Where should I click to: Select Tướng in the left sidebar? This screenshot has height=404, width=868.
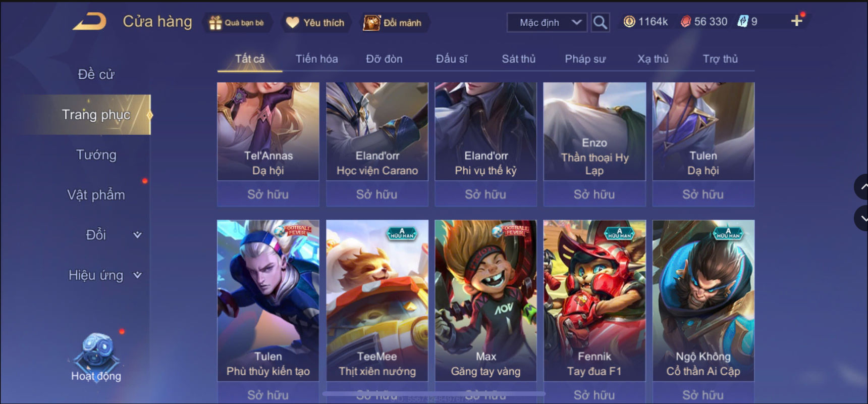pos(96,155)
